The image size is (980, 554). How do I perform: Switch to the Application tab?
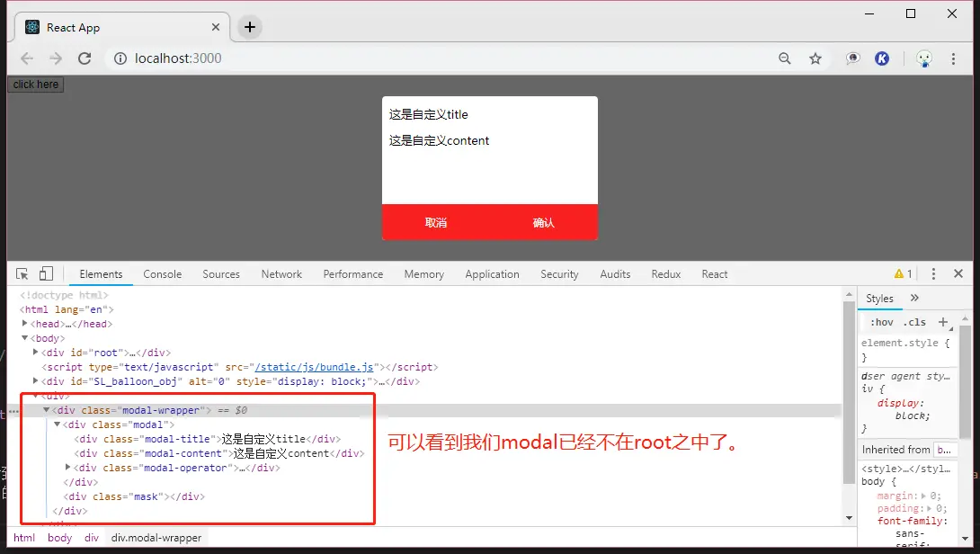tap(492, 274)
